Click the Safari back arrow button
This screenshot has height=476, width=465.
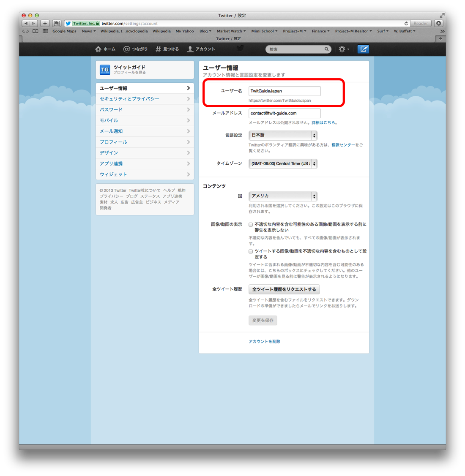coord(26,23)
